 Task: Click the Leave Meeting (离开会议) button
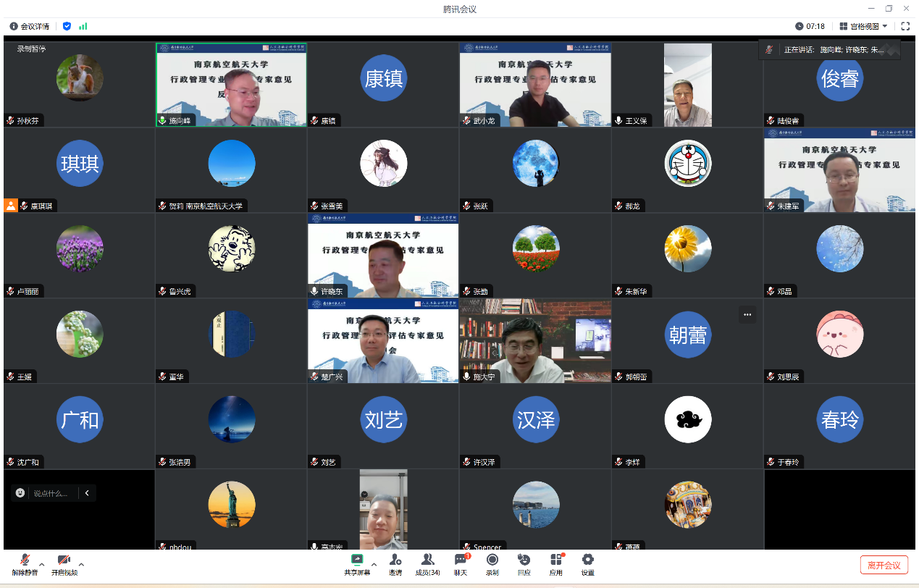pos(884,565)
